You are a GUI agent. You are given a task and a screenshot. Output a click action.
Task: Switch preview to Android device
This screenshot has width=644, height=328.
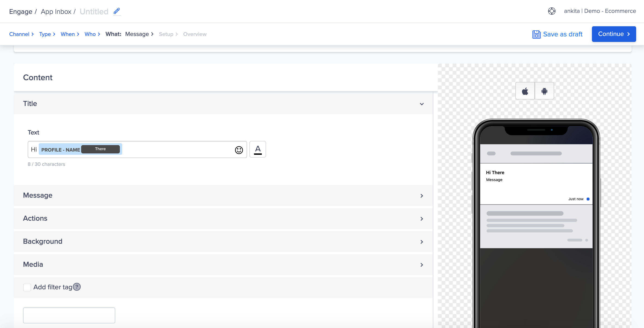point(544,91)
